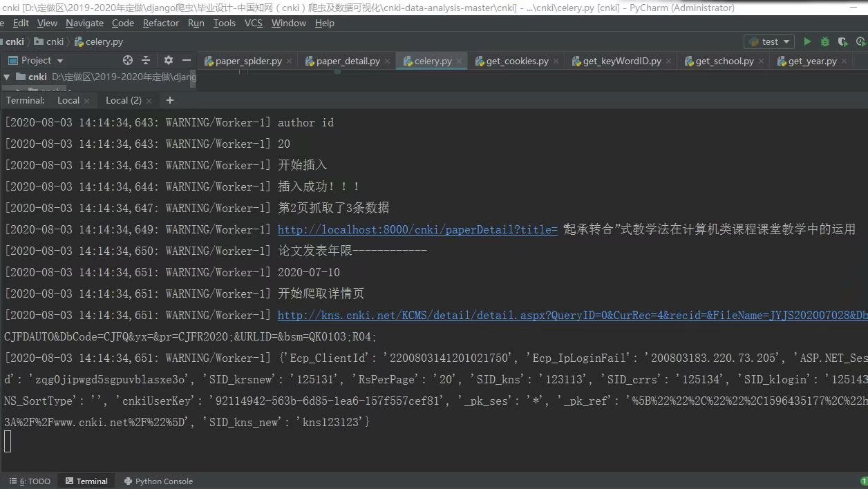Run test with coverage icon
The height and width of the screenshot is (489, 868).
tap(842, 41)
